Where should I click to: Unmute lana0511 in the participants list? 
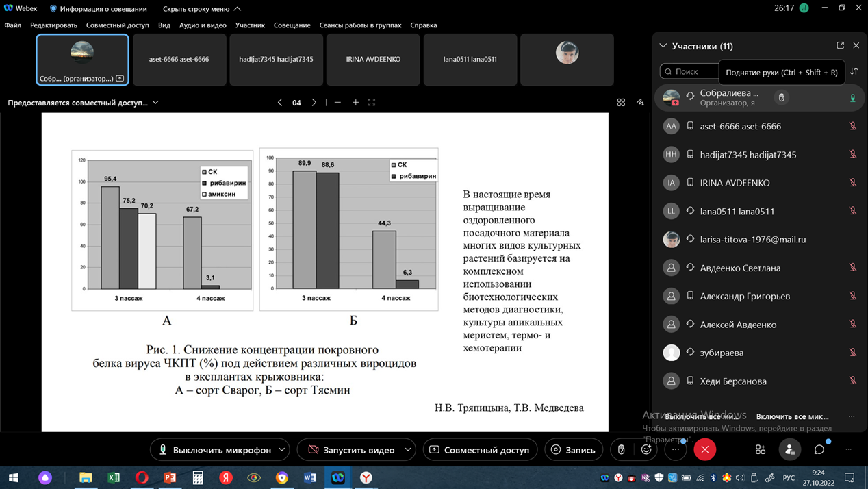point(853,211)
